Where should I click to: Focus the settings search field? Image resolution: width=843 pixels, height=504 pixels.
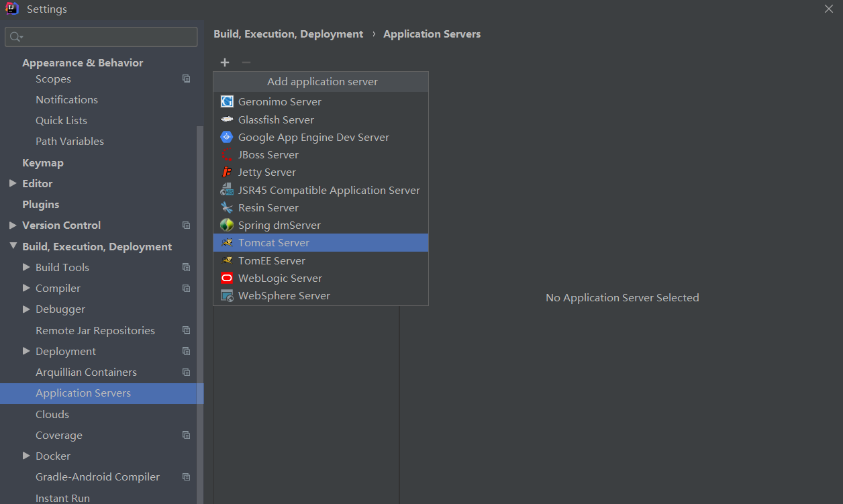coord(101,37)
